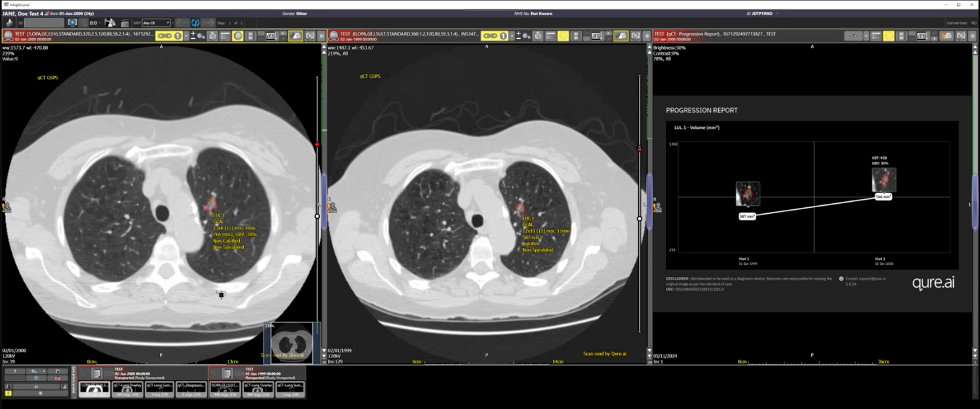Open layout grid icon in middle viewport toolbar
The height and width of the screenshot is (409, 980).
coord(551,36)
